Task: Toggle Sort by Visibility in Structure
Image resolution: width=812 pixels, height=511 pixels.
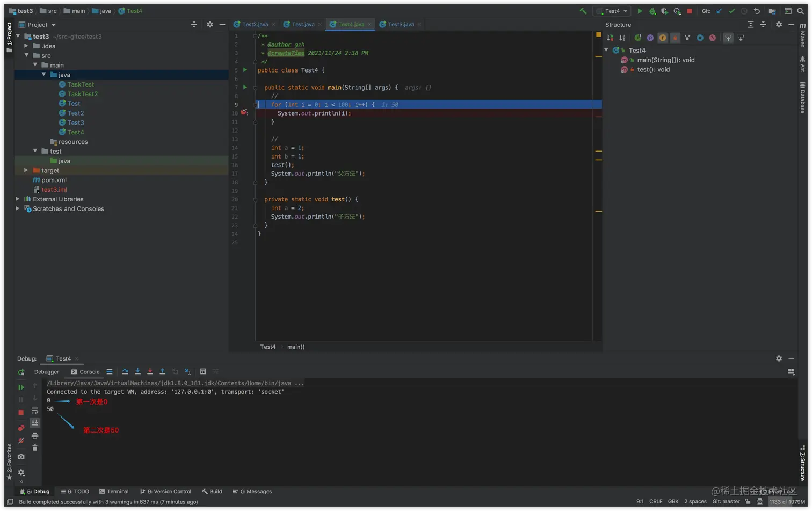Action: tap(610, 38)
